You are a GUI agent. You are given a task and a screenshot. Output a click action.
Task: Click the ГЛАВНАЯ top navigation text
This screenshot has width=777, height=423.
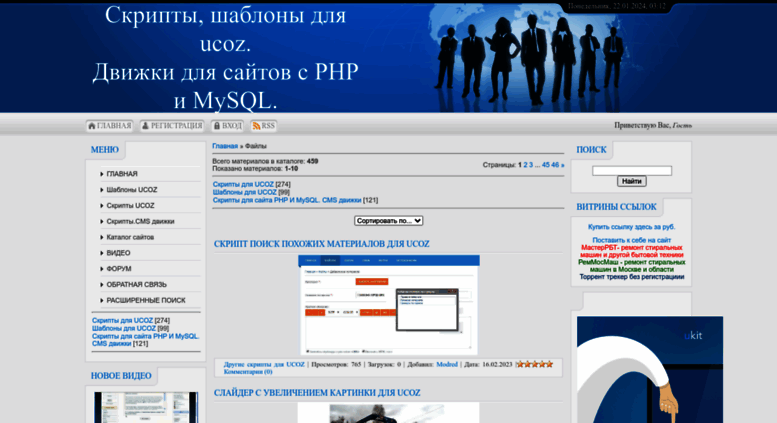tap(114, 126)
